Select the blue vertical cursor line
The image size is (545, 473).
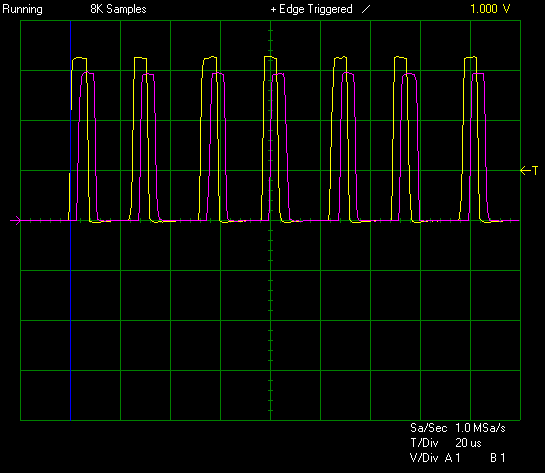pyautogui.click(x=71, y=220)
